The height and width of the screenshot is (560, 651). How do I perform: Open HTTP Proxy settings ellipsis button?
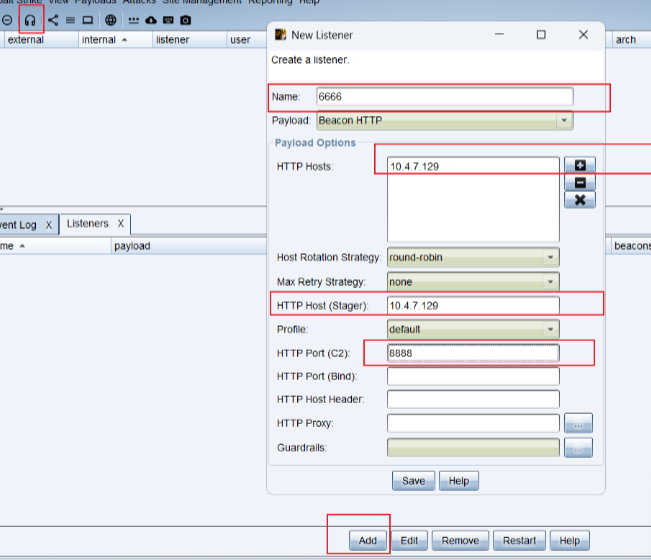pyautogui.click(x=578, y=423)
